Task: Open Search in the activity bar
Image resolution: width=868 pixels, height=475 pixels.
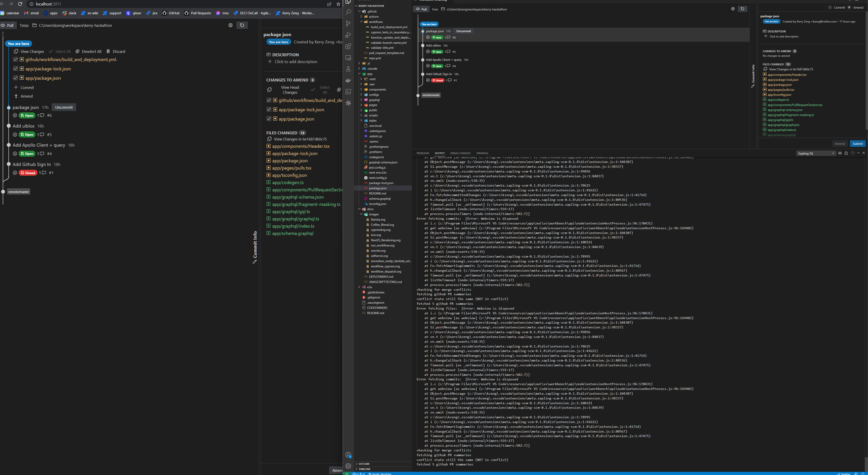Action: 348,12
